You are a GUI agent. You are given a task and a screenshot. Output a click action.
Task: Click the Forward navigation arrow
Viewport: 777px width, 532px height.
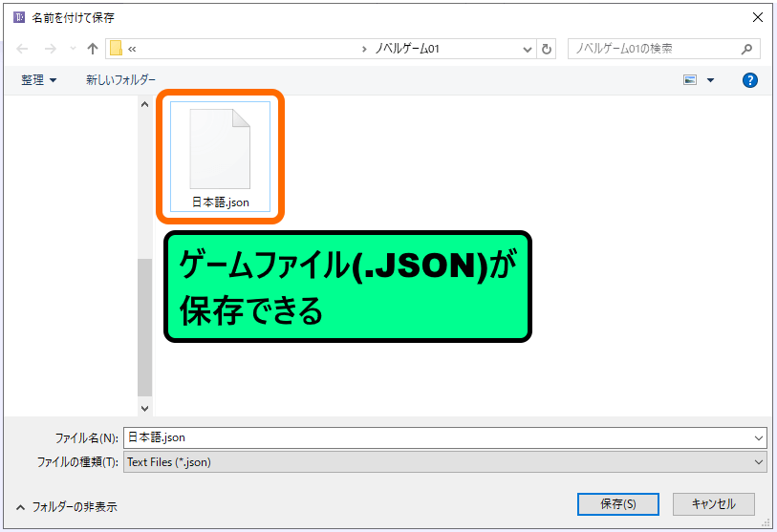point(51,49)
